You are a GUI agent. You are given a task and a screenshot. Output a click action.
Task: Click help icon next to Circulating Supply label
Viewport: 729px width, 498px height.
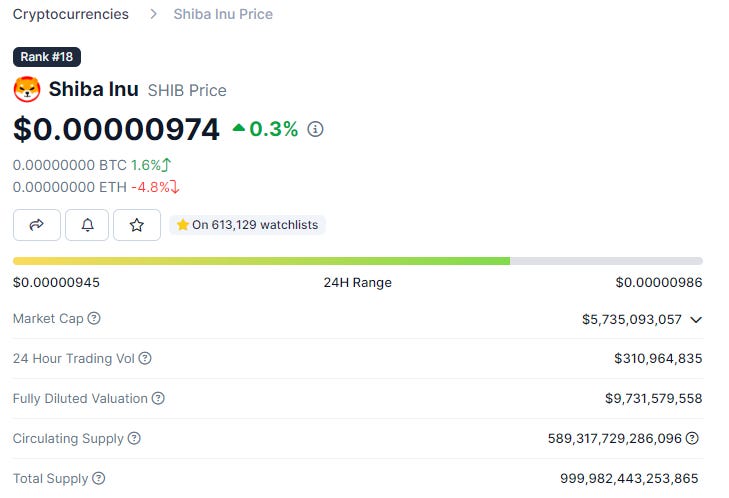(134, 438)
